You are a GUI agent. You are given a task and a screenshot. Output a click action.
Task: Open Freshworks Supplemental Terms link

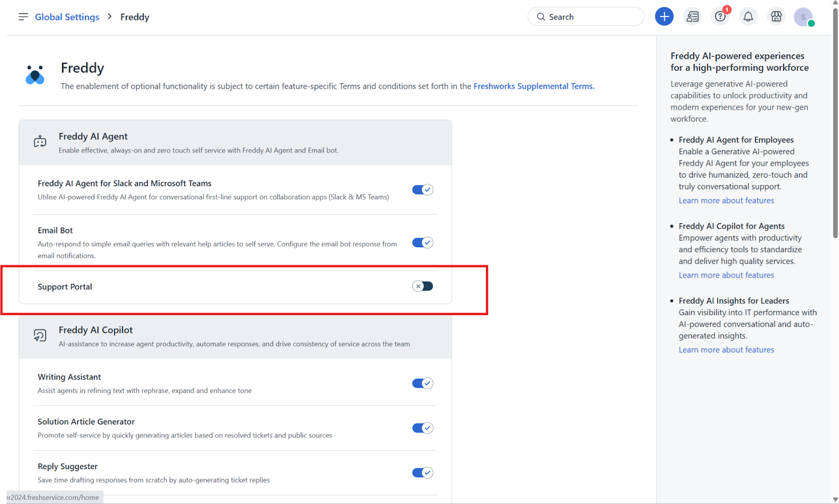[x=534, y=86]
